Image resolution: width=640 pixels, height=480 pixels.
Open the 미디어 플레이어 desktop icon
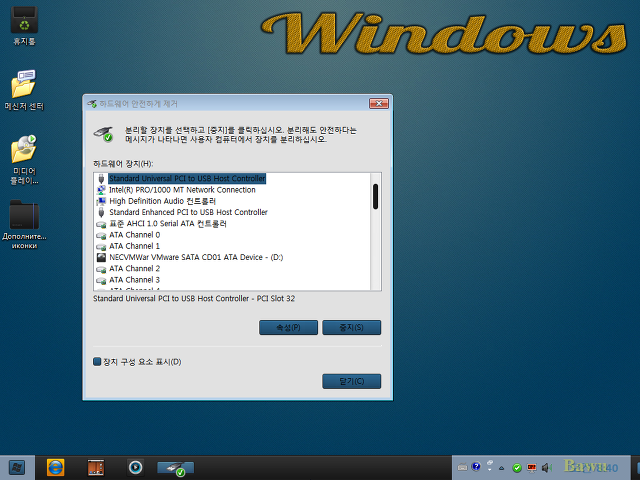[x=24, y=159]
